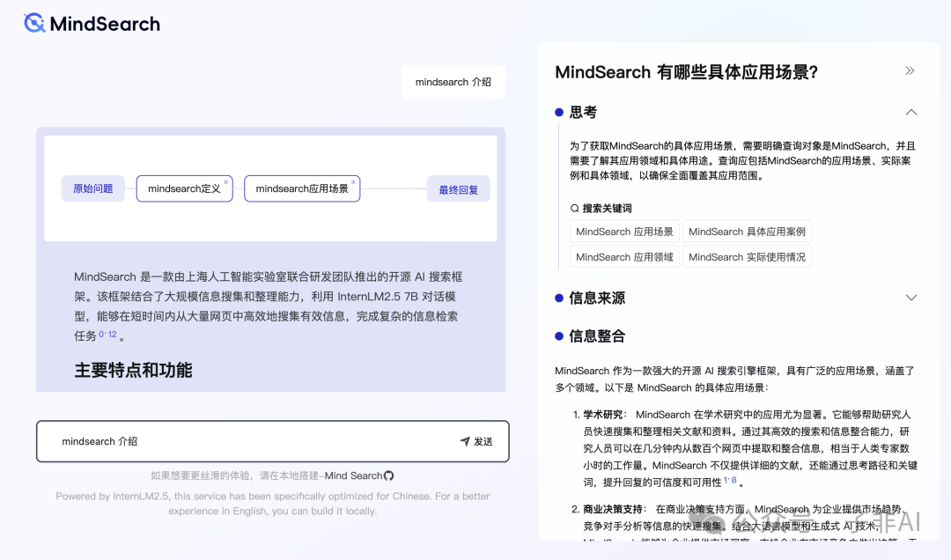Click the 商业决策支持 list item title
951x560 pixels.
(613, 509)
